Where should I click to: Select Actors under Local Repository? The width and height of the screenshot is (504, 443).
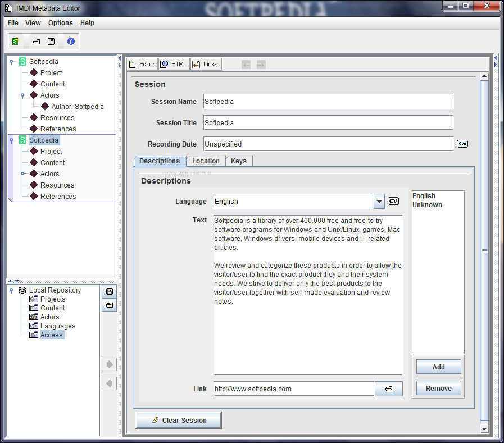50,317
